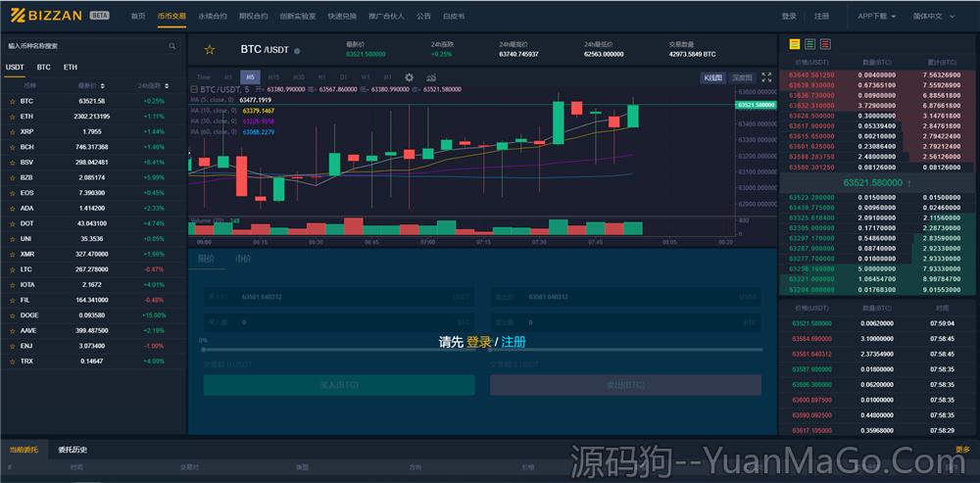The height and width of the screenshot is (483, 980).
Task: Click the star next to BSV row
Action: click(12, 163)
